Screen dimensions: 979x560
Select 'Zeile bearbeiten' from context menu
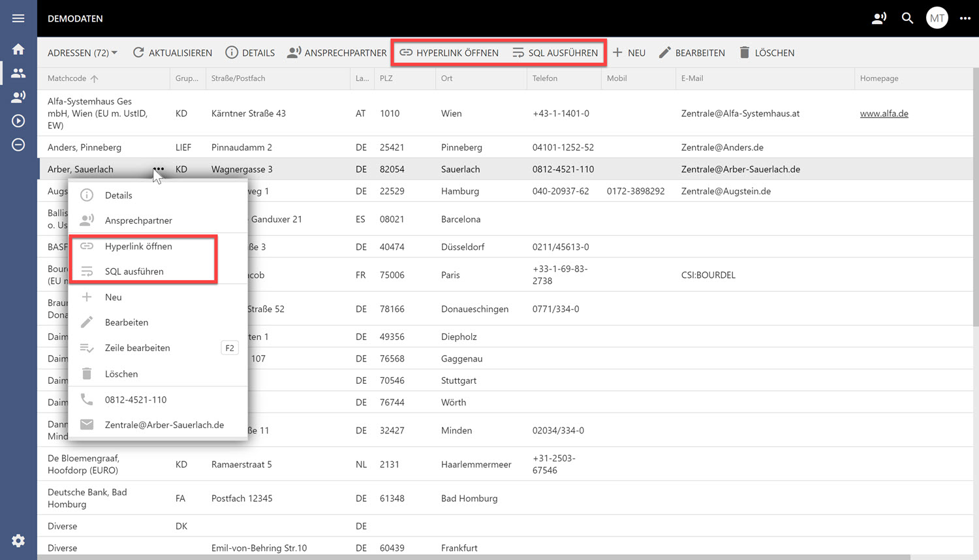pyautogui.click(x=138, y=348)
